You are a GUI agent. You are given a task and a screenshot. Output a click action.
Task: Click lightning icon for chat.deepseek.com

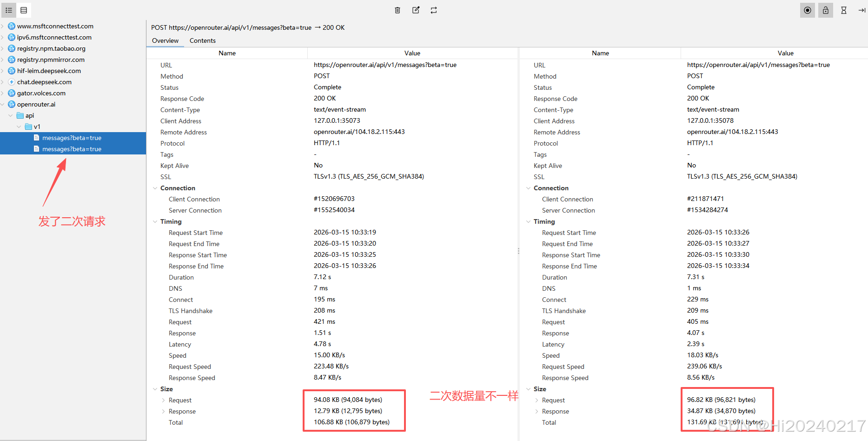click(12, 82)
